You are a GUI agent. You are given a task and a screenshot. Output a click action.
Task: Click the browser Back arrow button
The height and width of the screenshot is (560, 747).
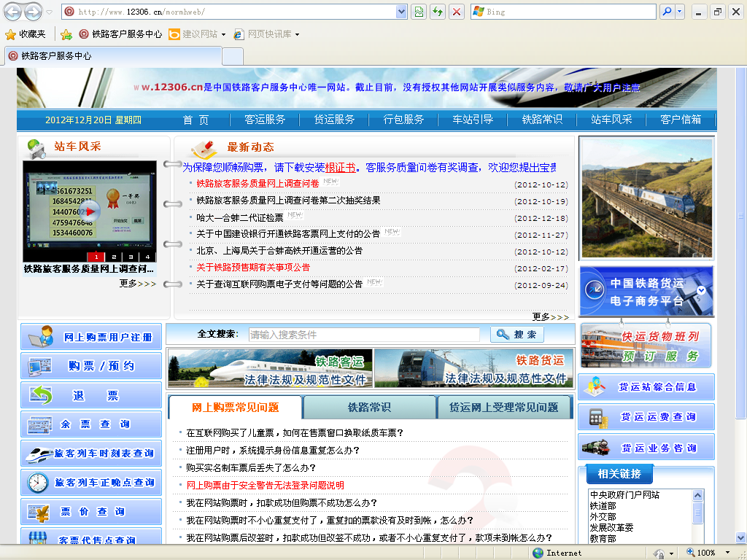pos(13,12)
